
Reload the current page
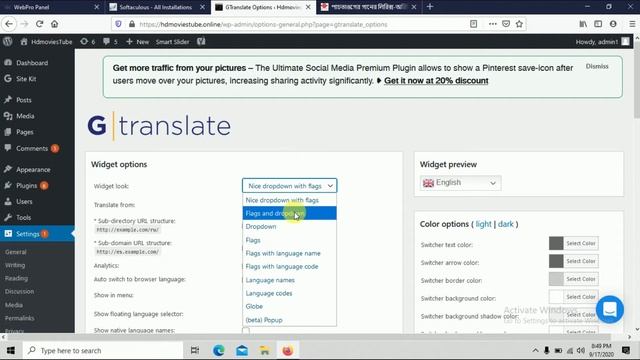click(x=39, y=24)
